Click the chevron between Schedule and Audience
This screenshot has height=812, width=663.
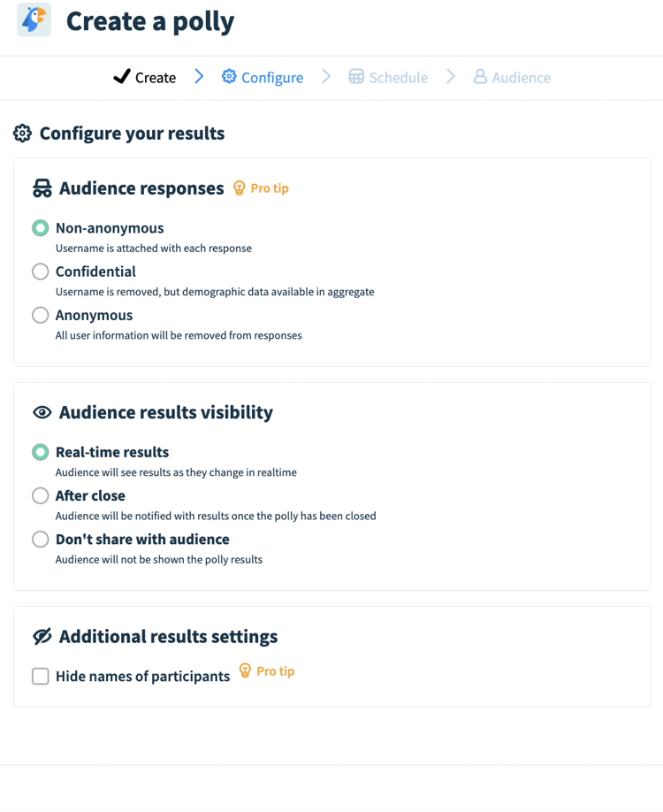[x=450, y=77]
